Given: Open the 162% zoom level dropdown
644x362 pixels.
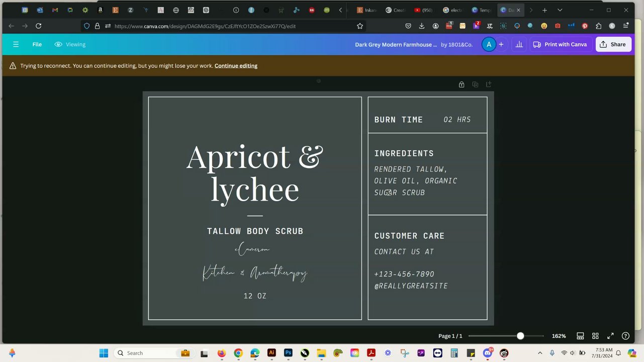Looking at the screenshot, I should coord(559,336).
